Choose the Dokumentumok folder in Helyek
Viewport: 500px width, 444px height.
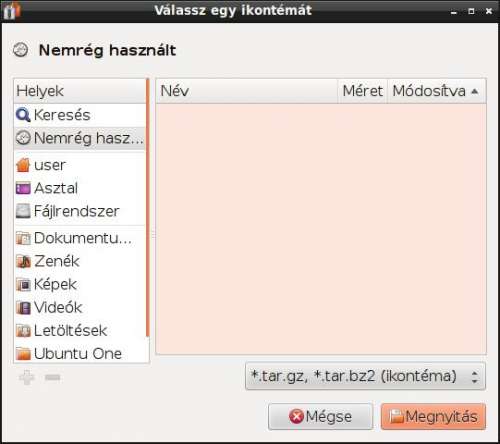73,238
